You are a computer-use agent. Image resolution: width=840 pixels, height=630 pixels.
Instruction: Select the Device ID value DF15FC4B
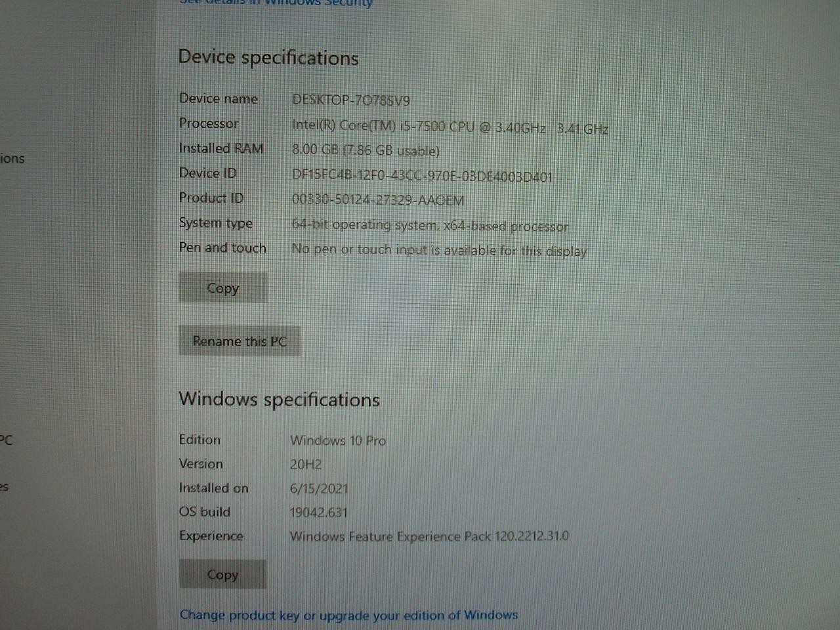[x=422, y=176]
